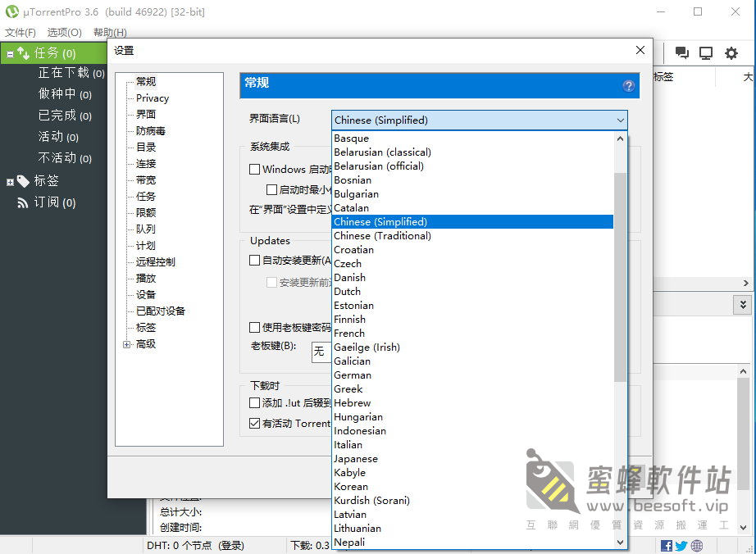Click the tag icon beside 标签 in sidebar
756x554 pixels.
point(23,181)
